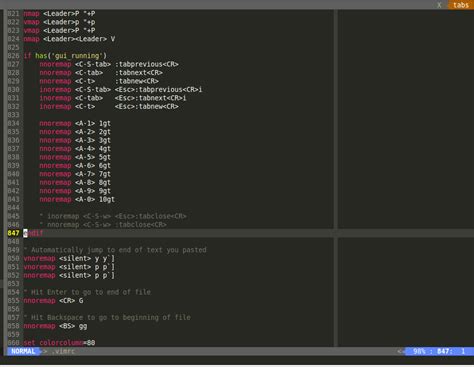Click nnoremap <CR> G line

[x=53, y=301]
